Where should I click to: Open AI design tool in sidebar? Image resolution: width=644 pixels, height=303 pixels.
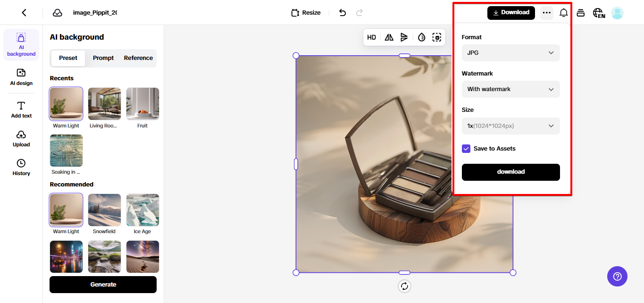point(21,77)
